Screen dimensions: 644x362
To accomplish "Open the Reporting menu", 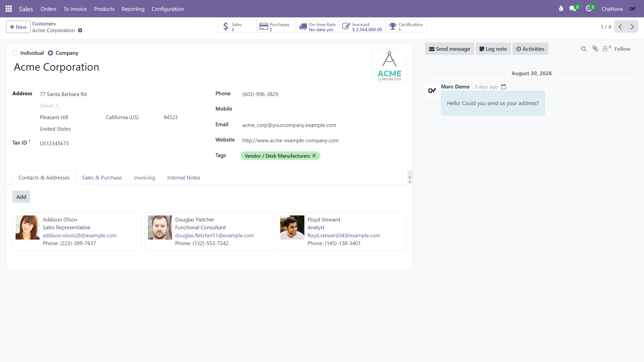I will tap(133, 9).
